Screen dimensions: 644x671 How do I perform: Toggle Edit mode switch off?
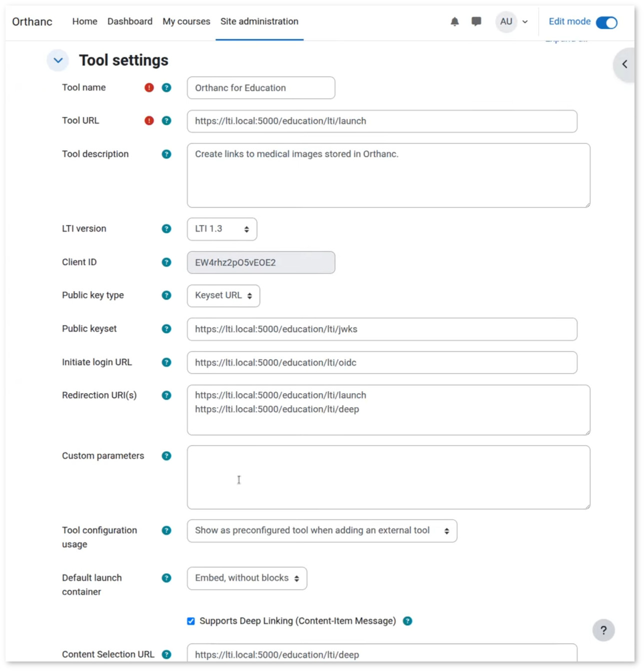coord(606,23)
